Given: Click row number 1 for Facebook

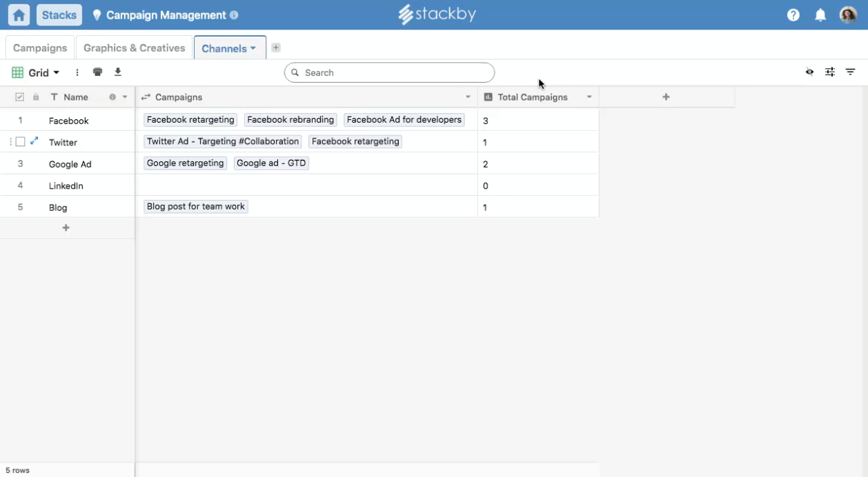Looking at the screenshot, I should click(x=20, y=120).
